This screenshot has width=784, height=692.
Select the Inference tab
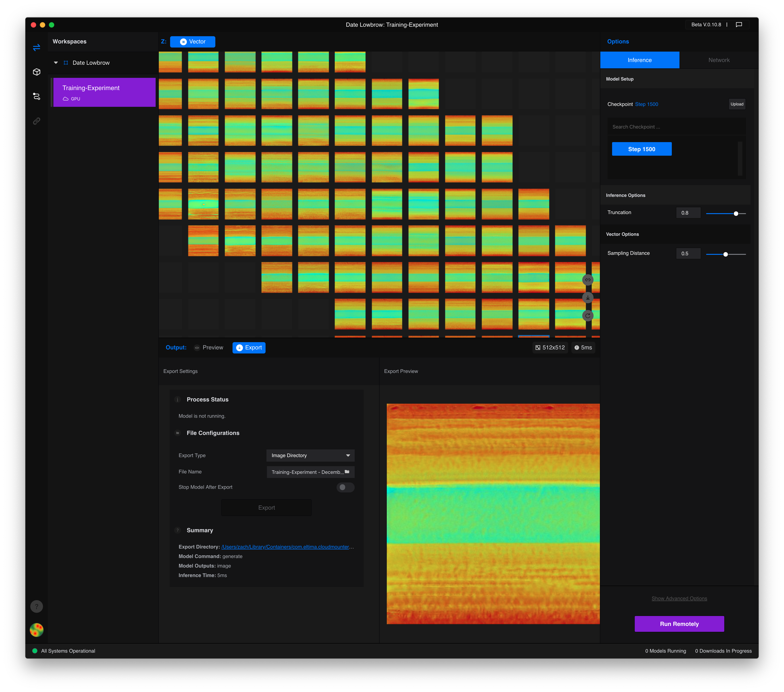[639, 60]
